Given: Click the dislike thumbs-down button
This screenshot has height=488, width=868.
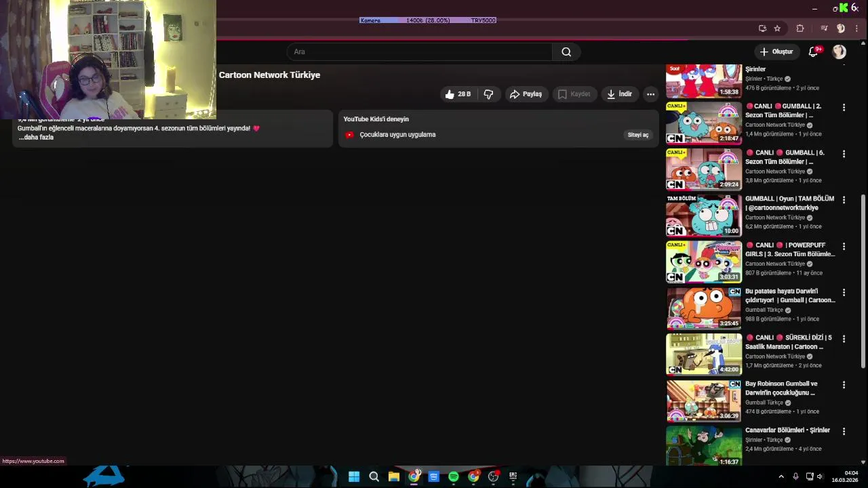Looking at the screenshot, I should 488,94.
